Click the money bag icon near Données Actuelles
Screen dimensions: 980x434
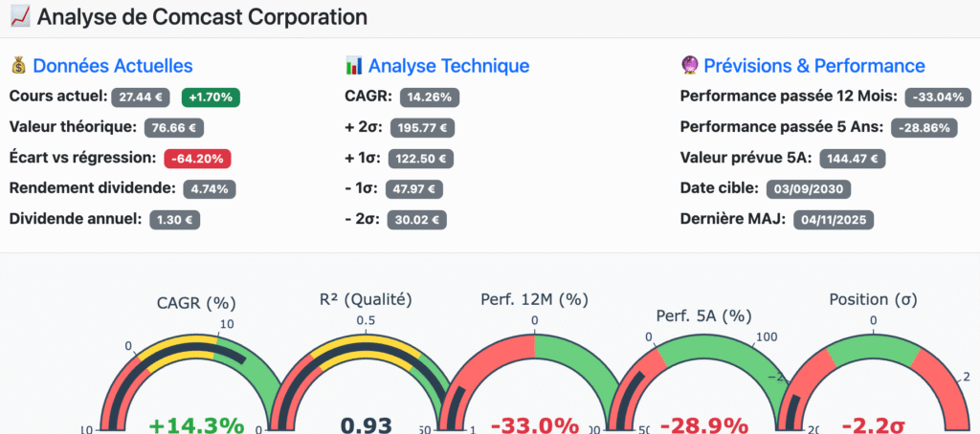pyautogui.click(x=18, y=66)
